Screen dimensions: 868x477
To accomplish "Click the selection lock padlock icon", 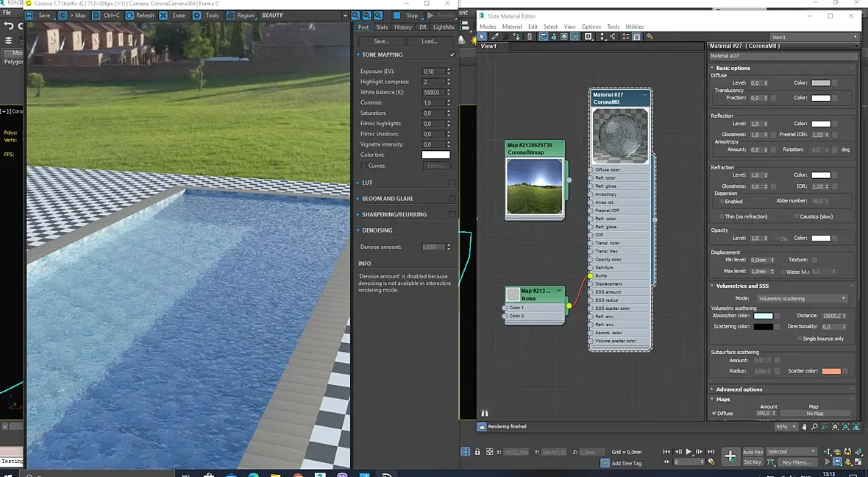I will [x=477, y=452].
